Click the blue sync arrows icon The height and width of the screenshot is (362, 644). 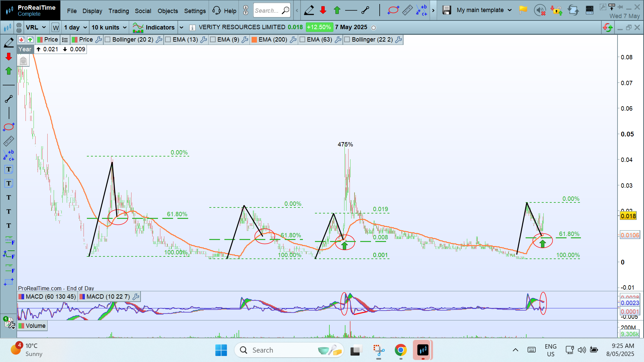point(573,10)
